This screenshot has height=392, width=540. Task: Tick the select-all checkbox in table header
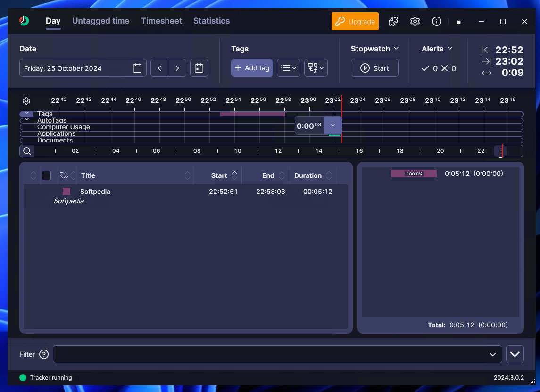(x=46, y=175)
